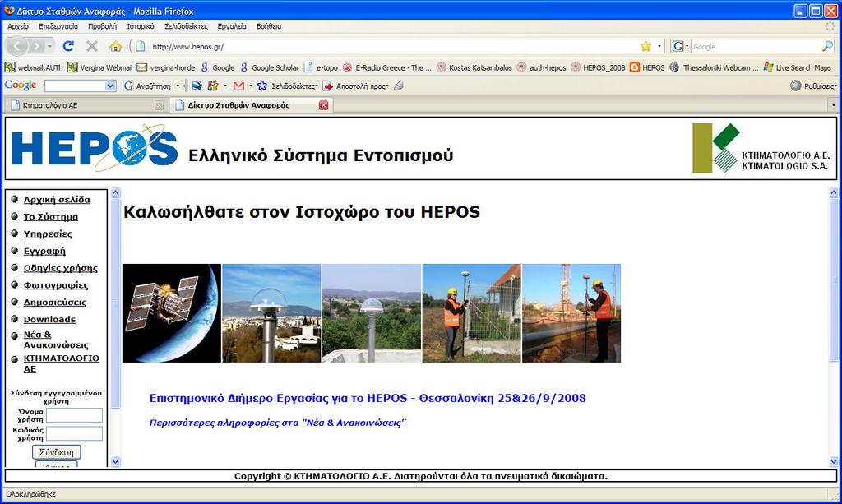Screen dimensions: 842x504
Task: Click the Κτηματολόγιο Α.Ε. logo in the header
Action: [761, 148]
